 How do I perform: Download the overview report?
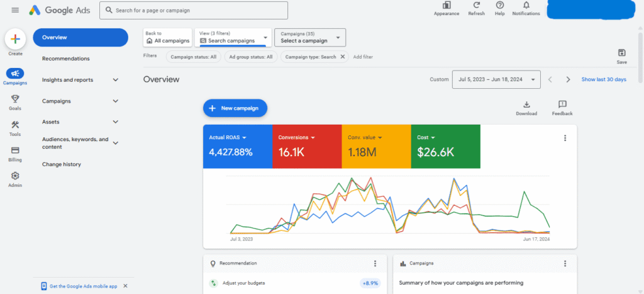526,105
